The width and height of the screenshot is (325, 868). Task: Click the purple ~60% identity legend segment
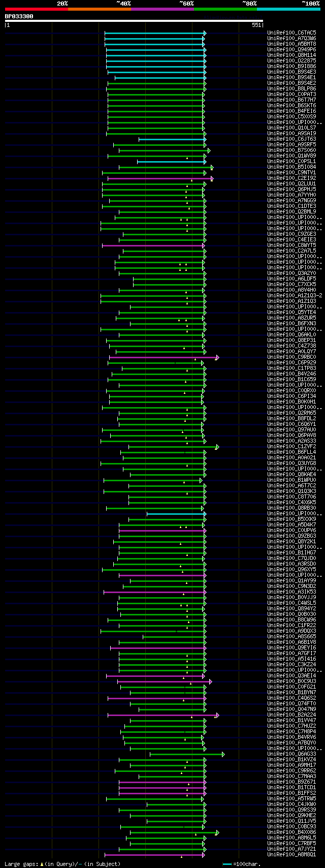(162, 9)
